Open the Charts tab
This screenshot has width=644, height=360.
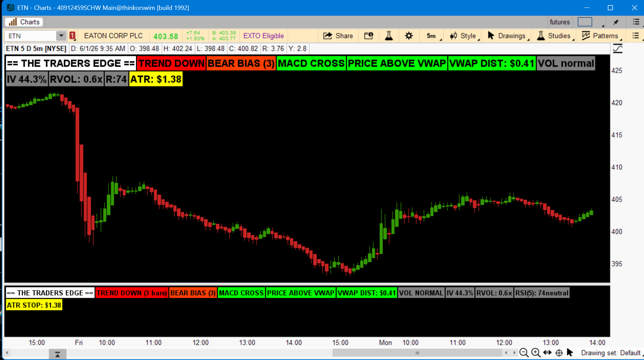tap(24, 22)
